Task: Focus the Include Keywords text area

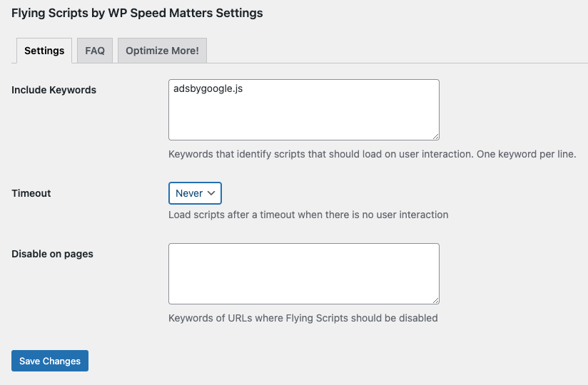Action: pos(304,110)
